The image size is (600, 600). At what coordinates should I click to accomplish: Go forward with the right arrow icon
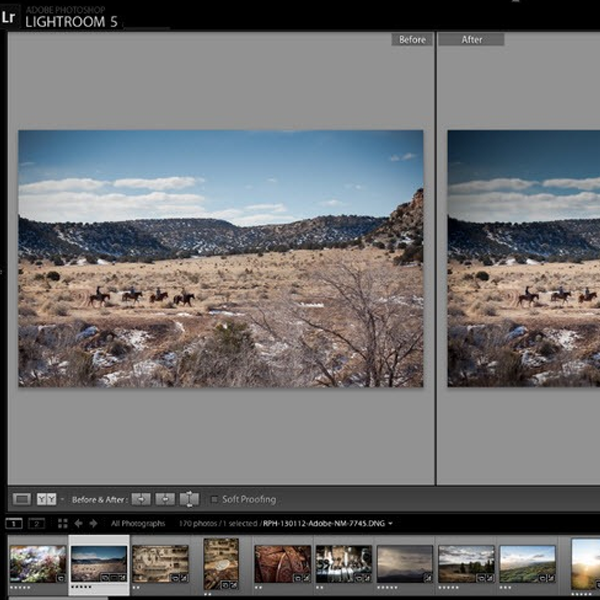point(93,523)
